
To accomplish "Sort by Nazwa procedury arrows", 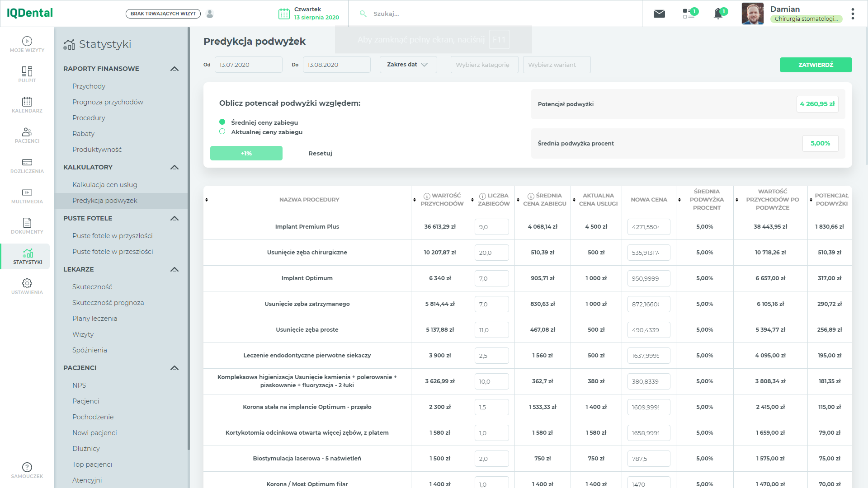I will pyautogui.click(x=207, y=200).
